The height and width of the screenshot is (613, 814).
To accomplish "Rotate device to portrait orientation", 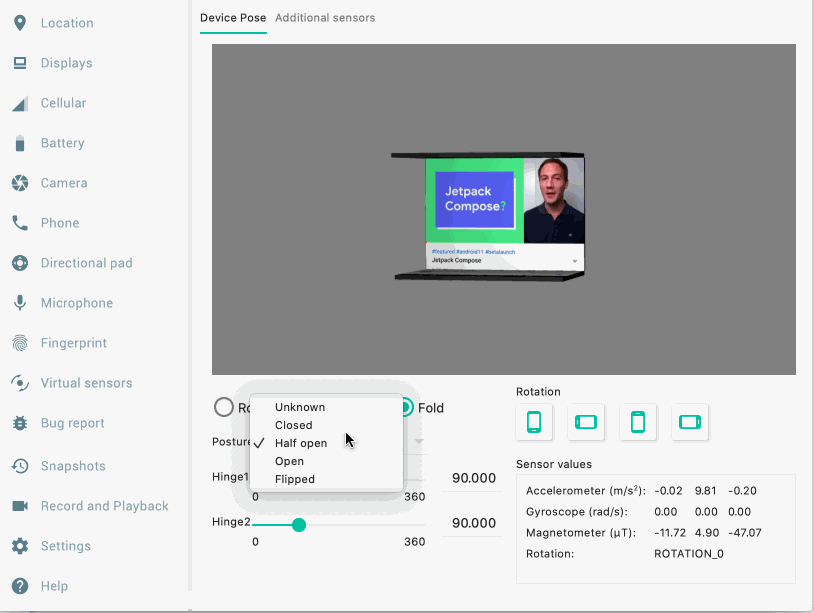I will (534, 423).
